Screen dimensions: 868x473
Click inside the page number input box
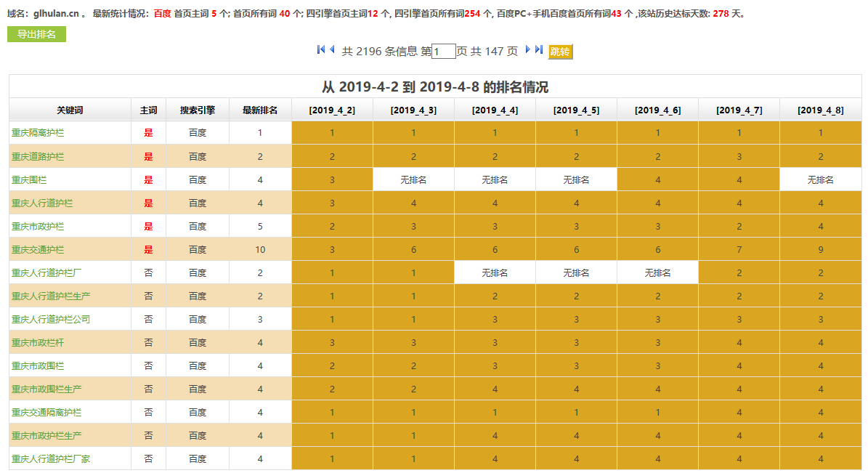coord(442,51)
